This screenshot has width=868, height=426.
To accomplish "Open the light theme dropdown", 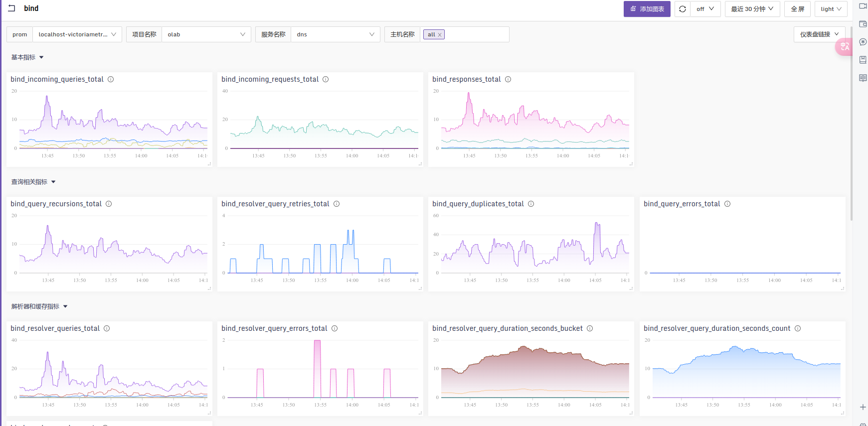I will coord(831,9).
